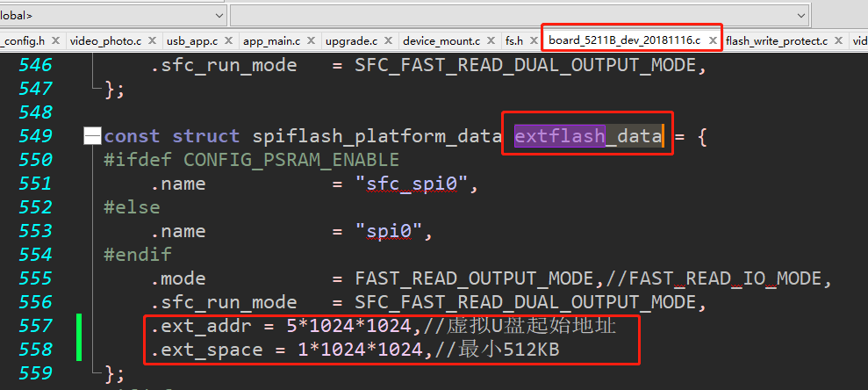The height and width of the screenshot is (390, 868).
Task: Switch to fs.h tab
Action: (513, 41)
